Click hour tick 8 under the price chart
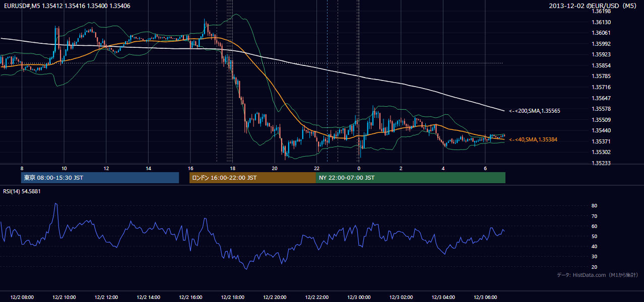Screen dimensions: 644x302 22,168
